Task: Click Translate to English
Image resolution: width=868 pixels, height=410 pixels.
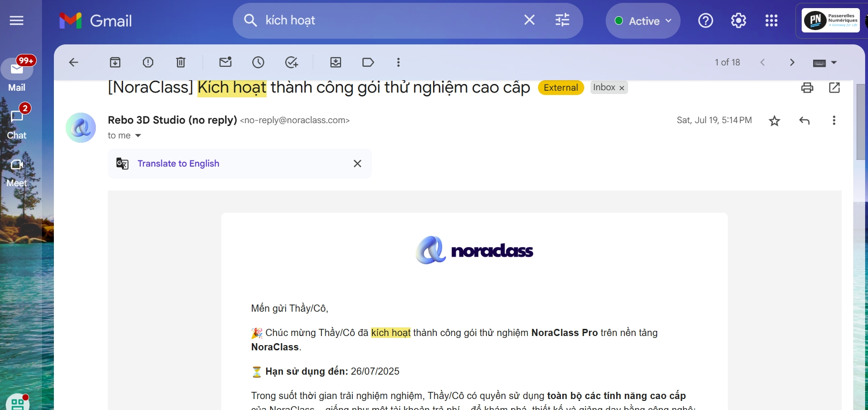Action: tap(178, 164)
